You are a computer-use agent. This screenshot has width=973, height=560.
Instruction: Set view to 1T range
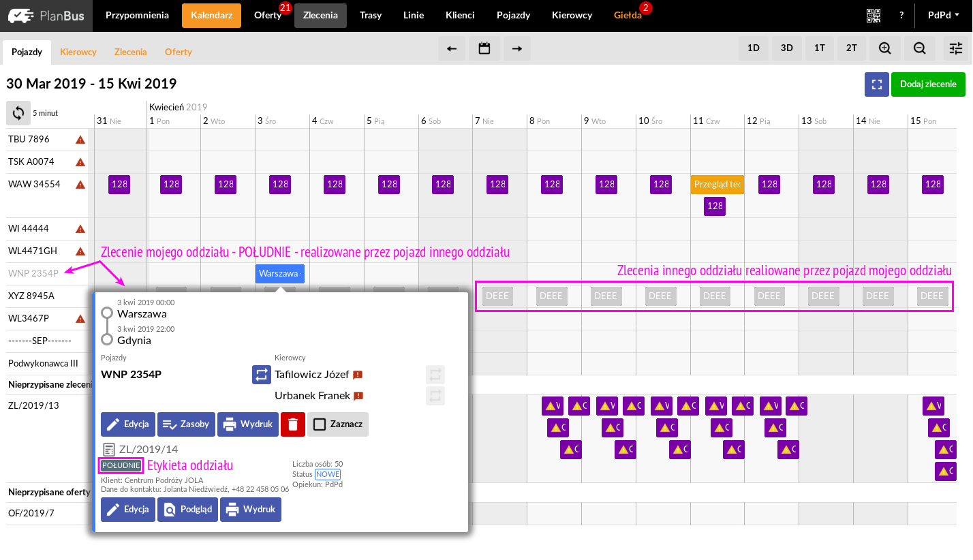[x=819, y=48]
